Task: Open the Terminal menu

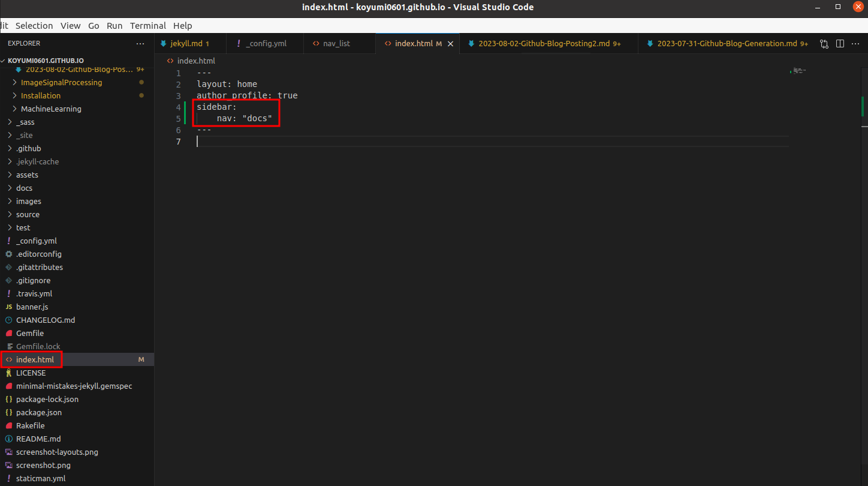Action: (x=148, y=25)
